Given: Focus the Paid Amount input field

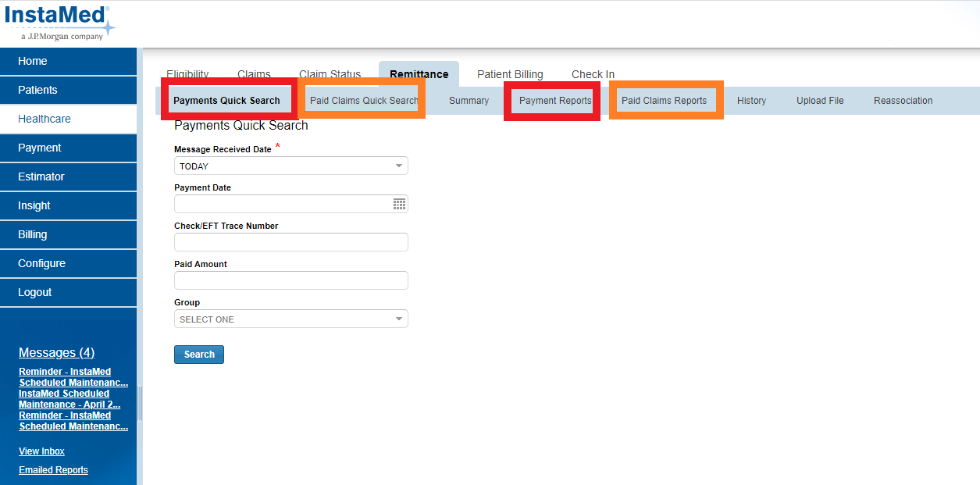Looking at the screenshot, I should (290, 280).
